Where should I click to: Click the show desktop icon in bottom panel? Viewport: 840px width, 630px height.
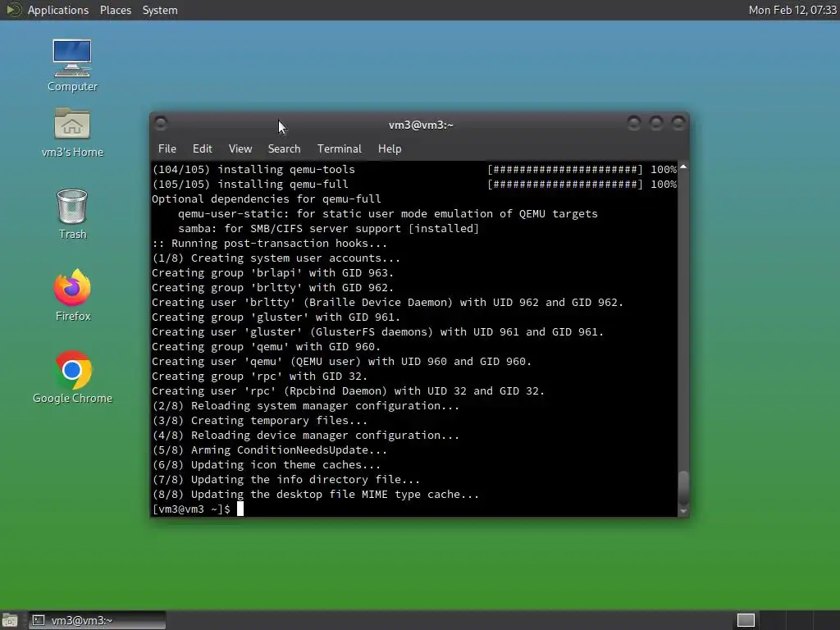(x=10, y=620)
